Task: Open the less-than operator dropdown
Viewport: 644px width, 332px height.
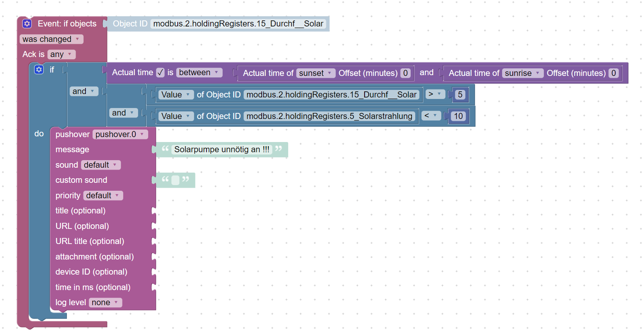Action: point(431,116)
